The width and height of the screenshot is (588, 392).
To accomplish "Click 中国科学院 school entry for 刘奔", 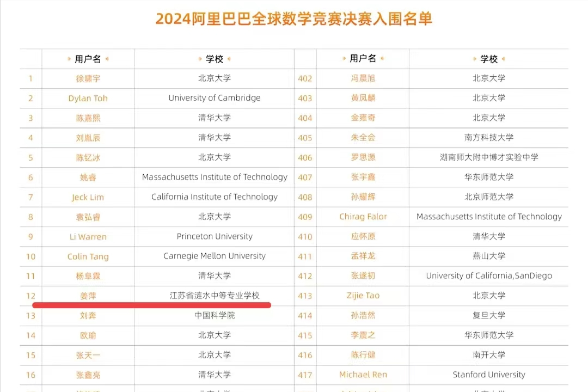I will pos(215,315).
